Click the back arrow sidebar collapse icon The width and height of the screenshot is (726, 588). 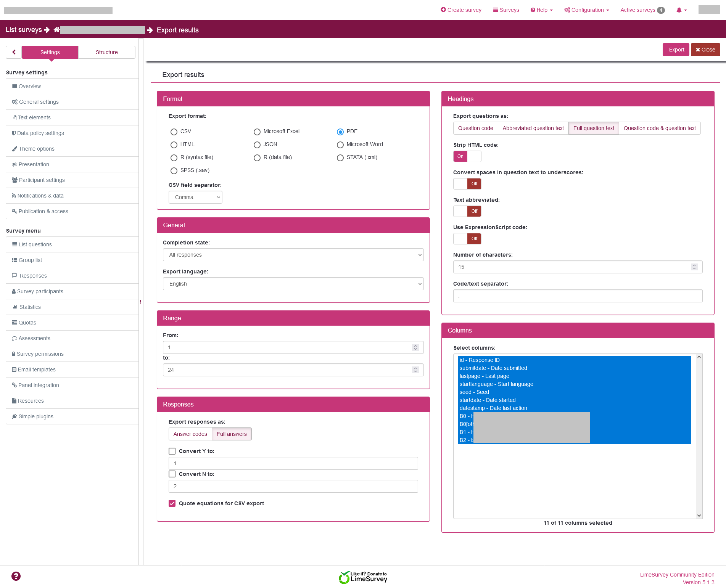14,52
